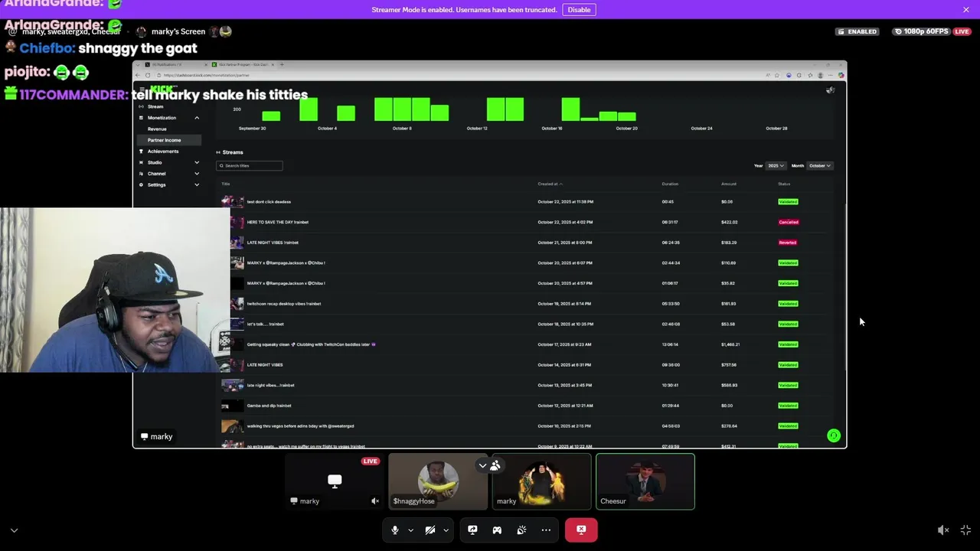The height and width of the screenshot is (551, 980).
Task: Click Validated badge for $1,468.21 row
Action: coord(788,344)
